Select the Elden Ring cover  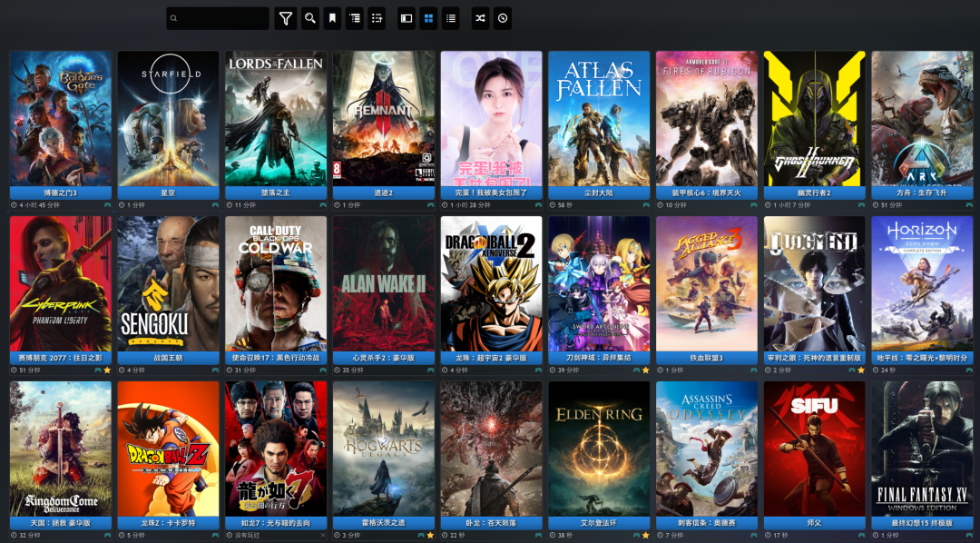tap(600, 449)
